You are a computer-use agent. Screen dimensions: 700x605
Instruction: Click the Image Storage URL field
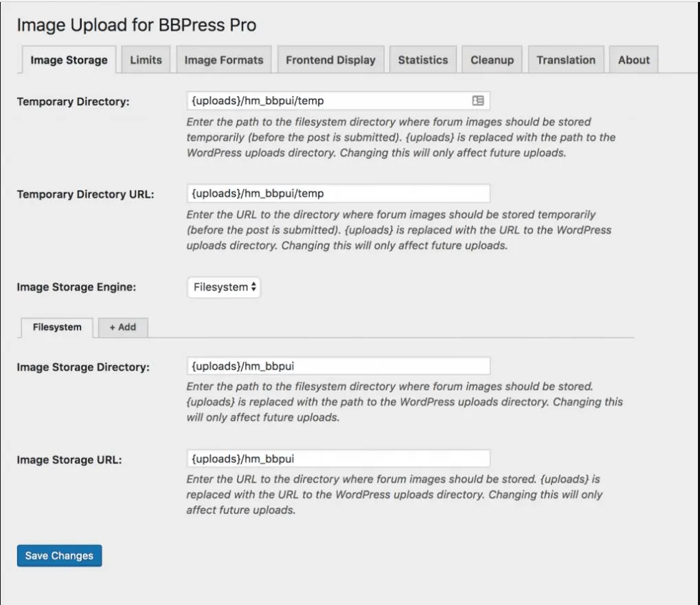(x=337, y=459)
